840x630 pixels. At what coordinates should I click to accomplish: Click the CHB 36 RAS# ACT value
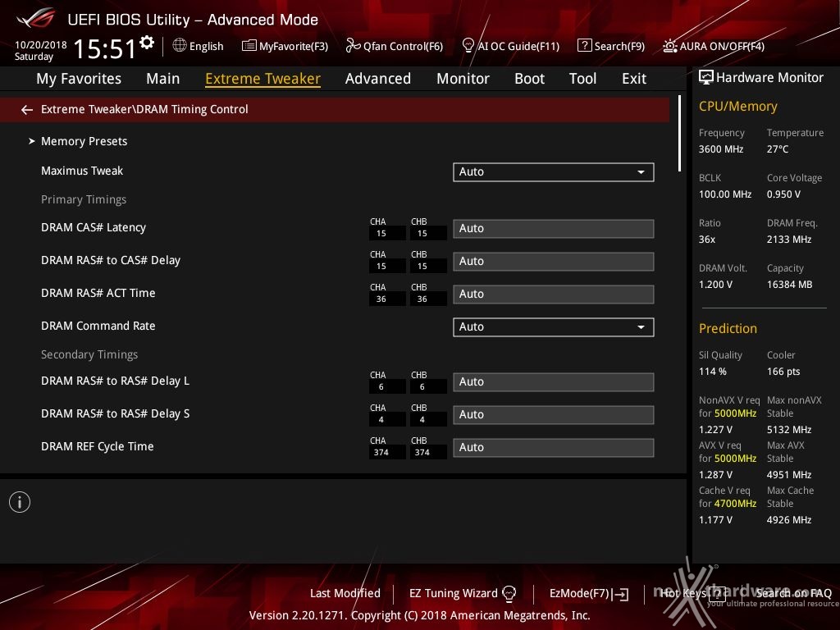428,299
